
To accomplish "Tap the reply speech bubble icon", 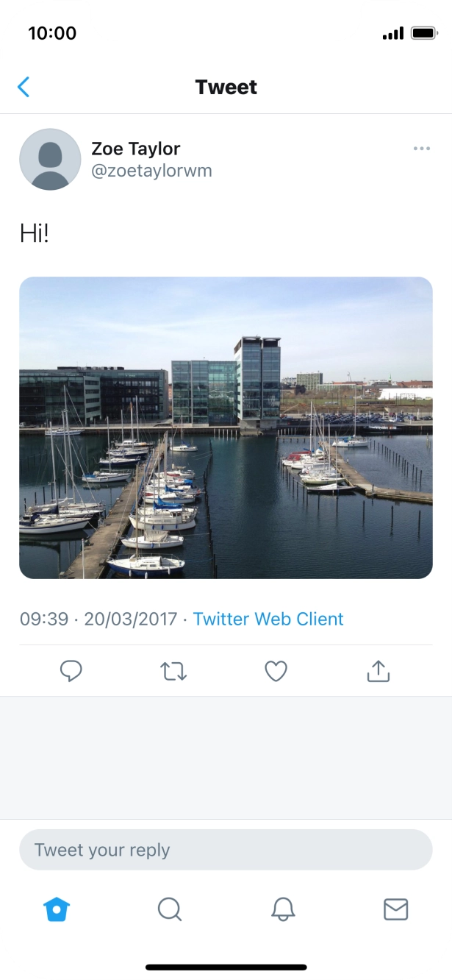I will click(x=71, y=671).
